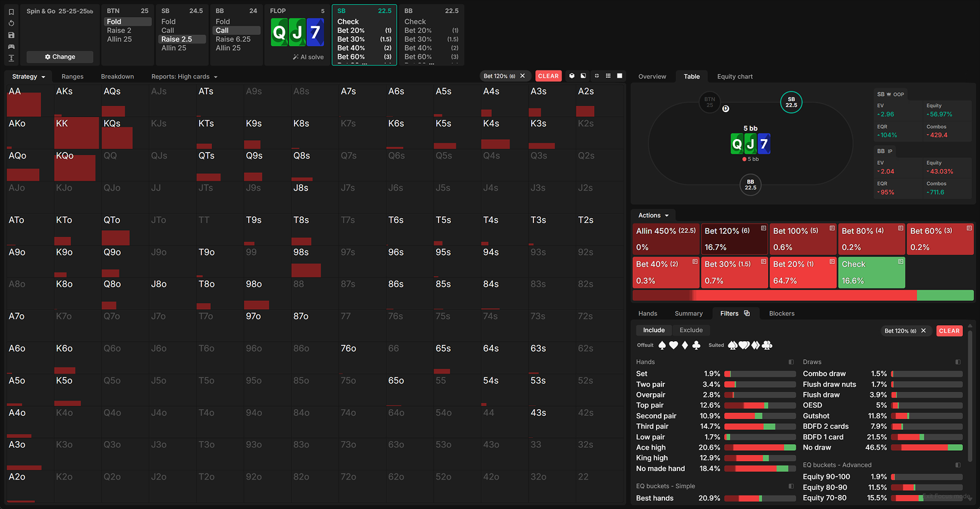
Task: Open the Blockers tab
Action: 782,314
